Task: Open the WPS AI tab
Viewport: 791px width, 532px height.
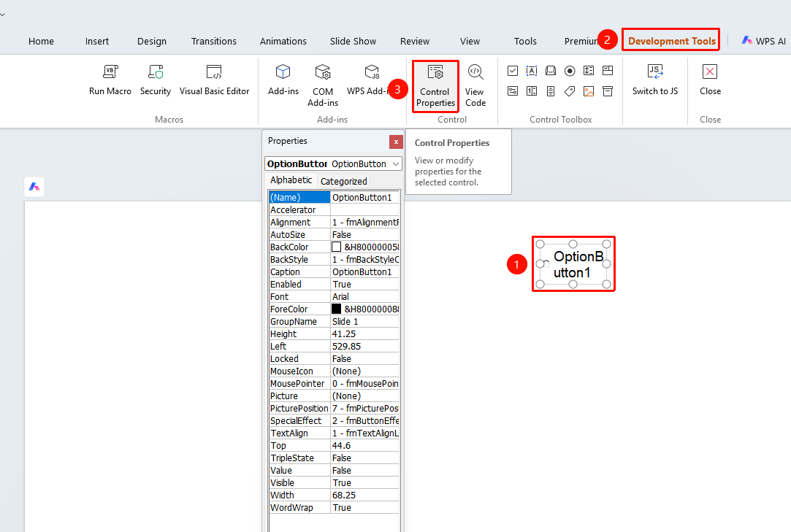Action: tap(764, 41)
